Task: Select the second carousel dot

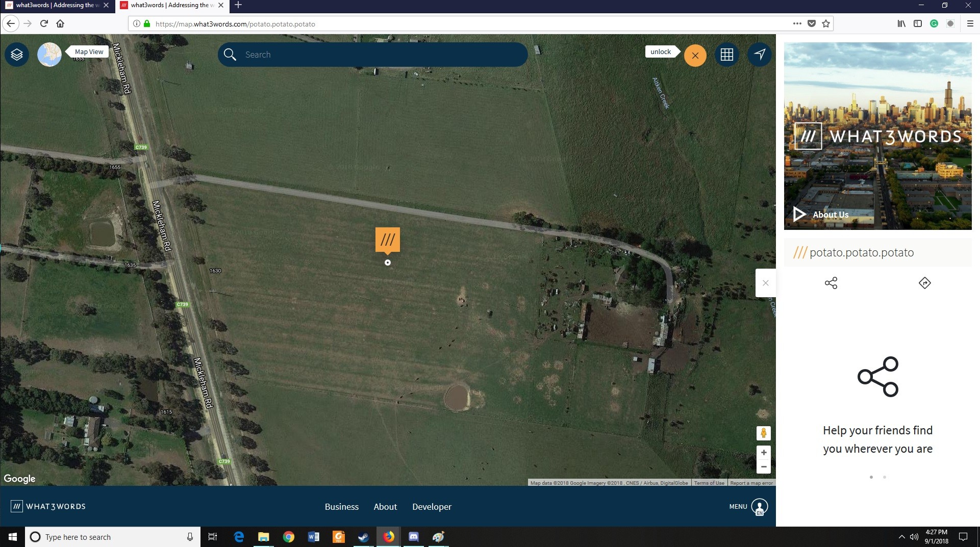Action: pyautogui.click(x=885, y=477)
